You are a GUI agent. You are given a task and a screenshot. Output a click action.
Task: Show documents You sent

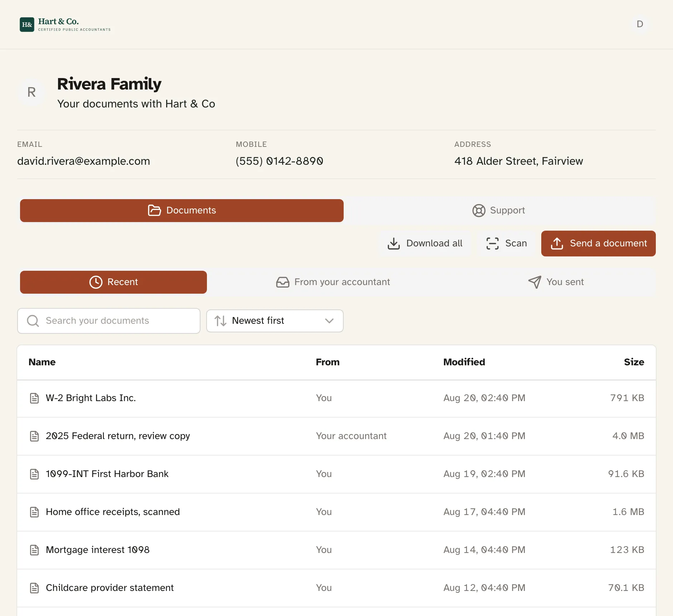coord(556,282)
